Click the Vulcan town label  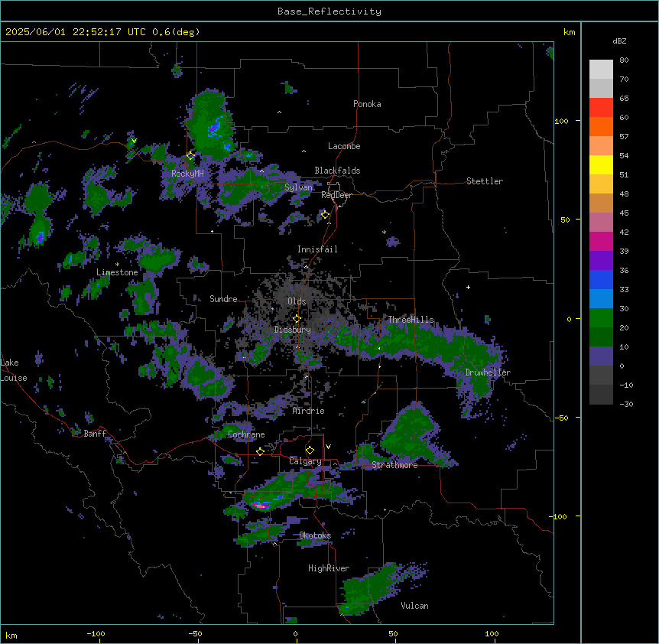pos(414,606)
